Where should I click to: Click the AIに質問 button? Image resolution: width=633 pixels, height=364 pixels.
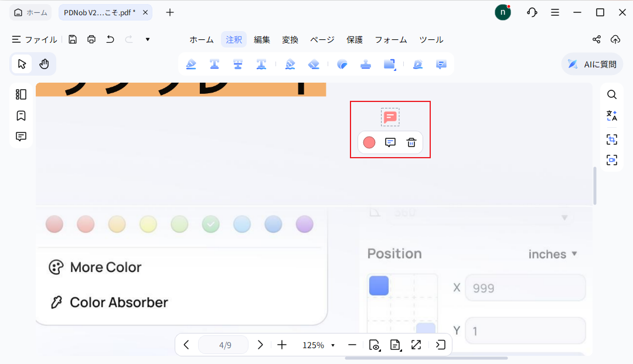point(592,64)
